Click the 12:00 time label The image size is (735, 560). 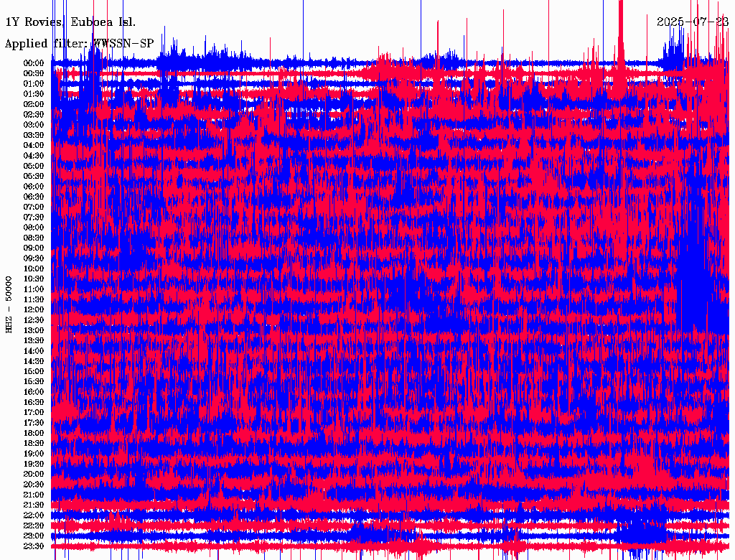(34, 309)
